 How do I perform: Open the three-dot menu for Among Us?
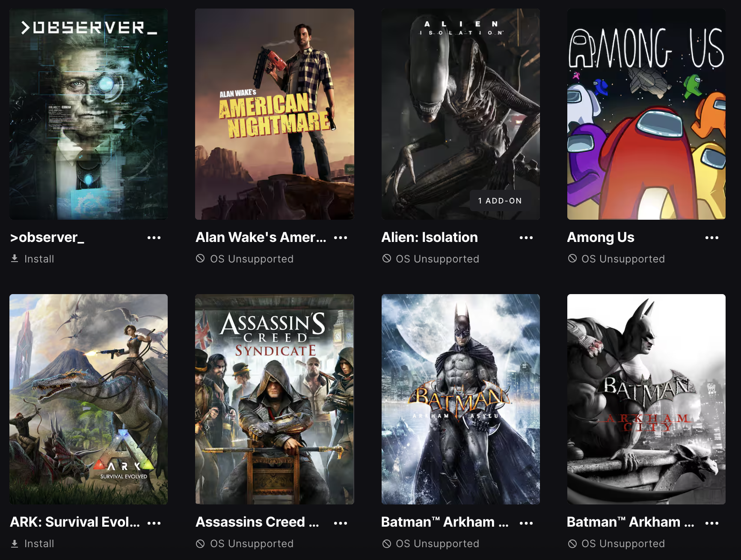click(712, 238)
